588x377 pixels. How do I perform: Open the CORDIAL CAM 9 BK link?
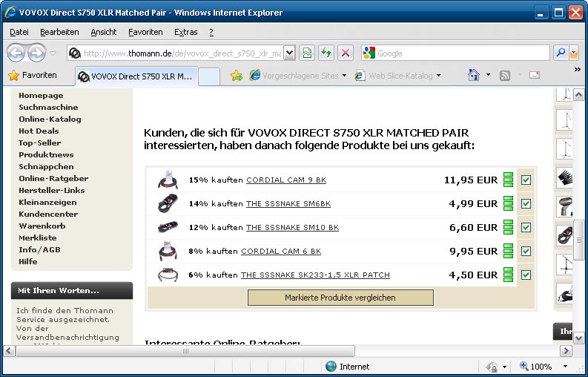click(x=286, y=180)
